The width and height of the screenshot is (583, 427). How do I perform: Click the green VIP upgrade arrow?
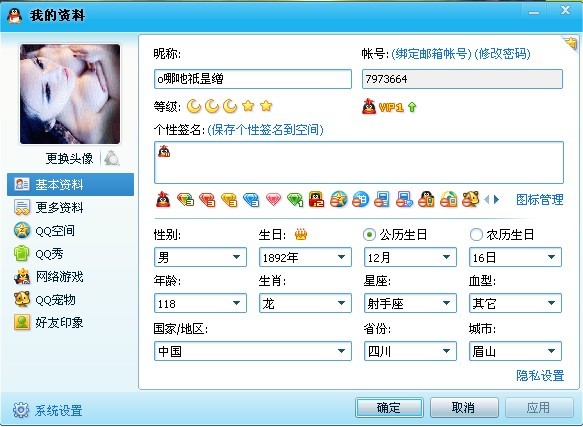412,107
